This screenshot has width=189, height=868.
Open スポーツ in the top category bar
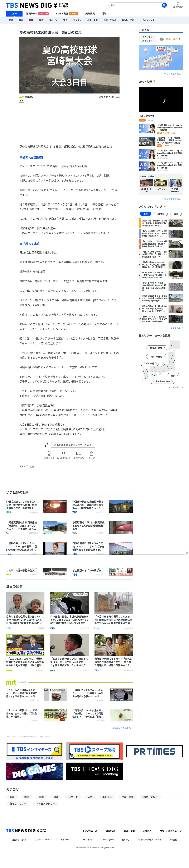[x=53, y=20]
